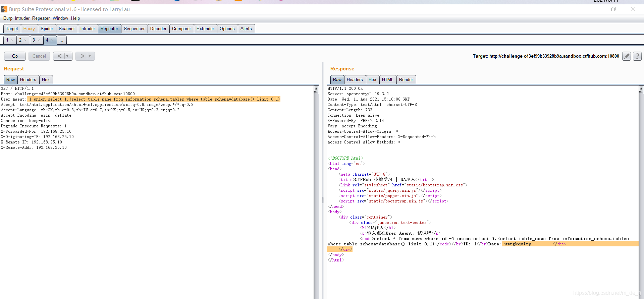Image resolution: width=644 pixels, height=299 pixels.
Task: Switch to the Options tool tab
Action: click(x=227, y=29)
